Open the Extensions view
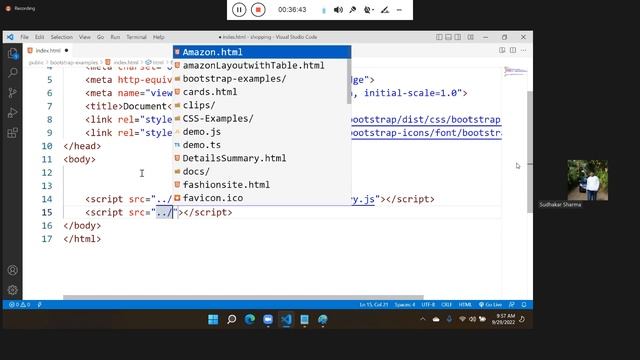This screenshot has width=640, height=360. (13, 133)
